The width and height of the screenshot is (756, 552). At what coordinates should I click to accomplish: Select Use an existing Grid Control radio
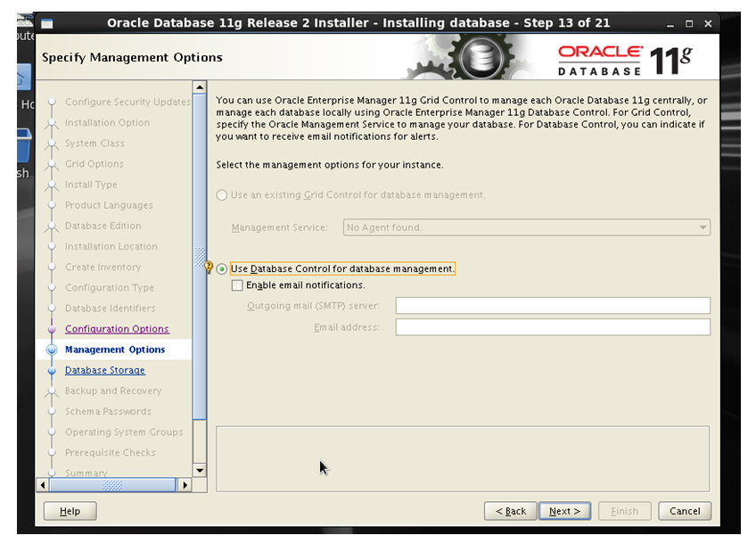pos(222,195)
